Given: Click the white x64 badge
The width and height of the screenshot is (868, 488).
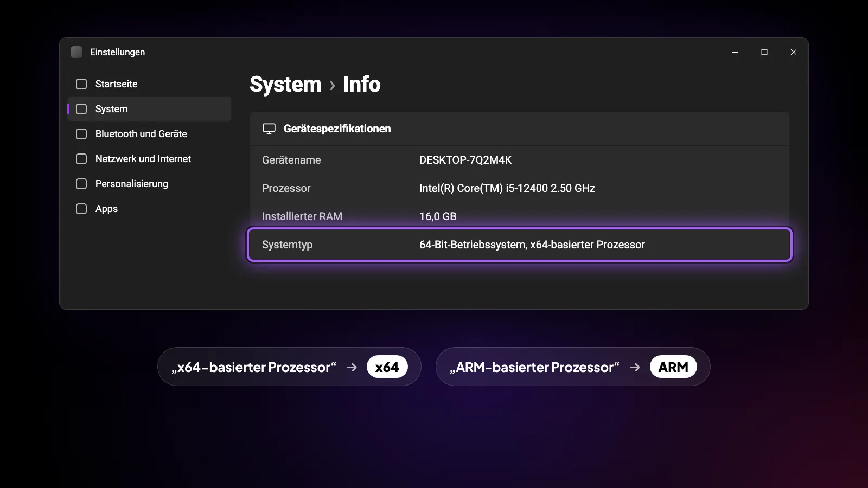Looking at the screenshot, I should [387, 367].
